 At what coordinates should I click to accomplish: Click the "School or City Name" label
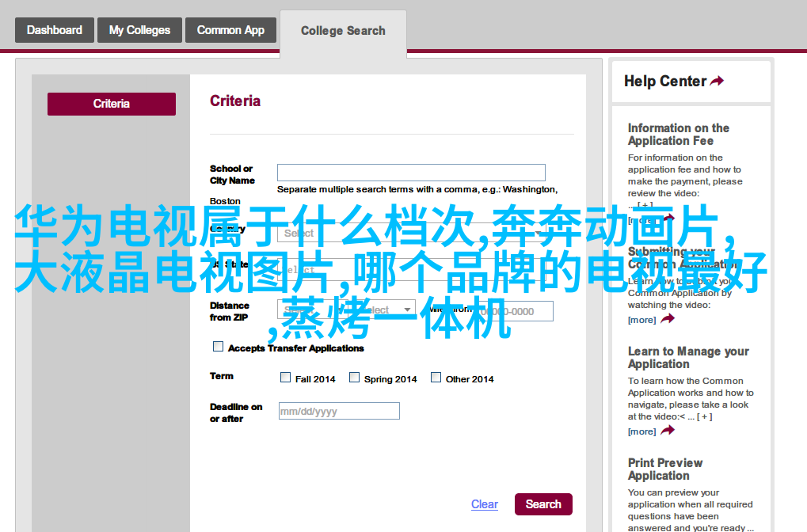tap(232, 174)
